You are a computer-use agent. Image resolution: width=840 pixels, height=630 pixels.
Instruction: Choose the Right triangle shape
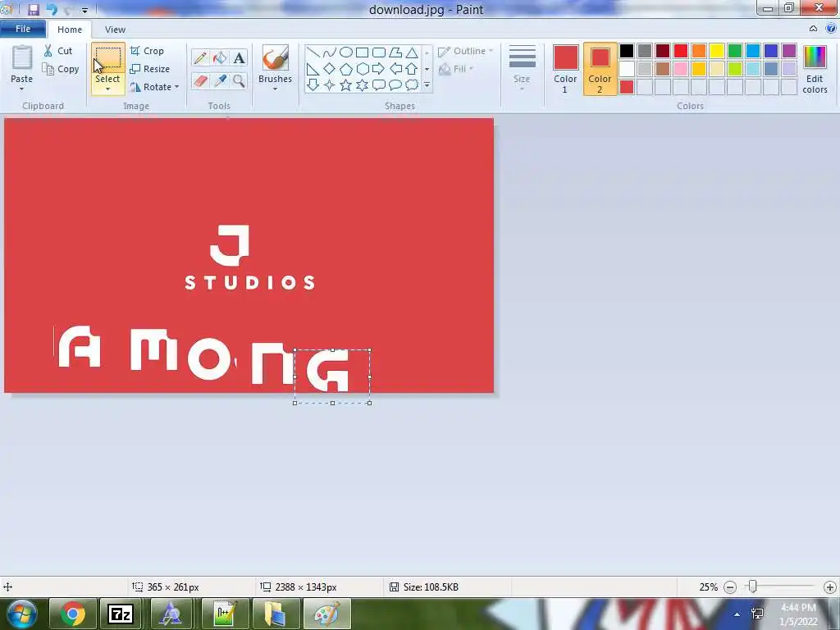(313, 69)
